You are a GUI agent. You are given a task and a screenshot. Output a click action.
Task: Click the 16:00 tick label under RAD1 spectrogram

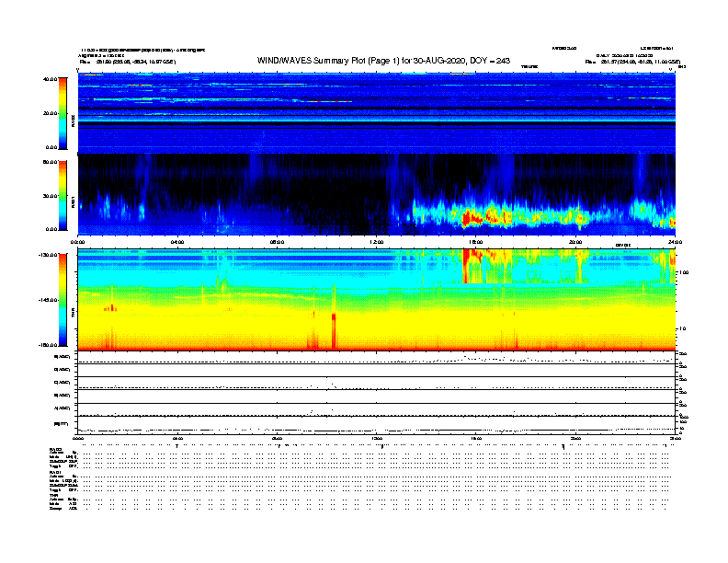coord(476,242)
